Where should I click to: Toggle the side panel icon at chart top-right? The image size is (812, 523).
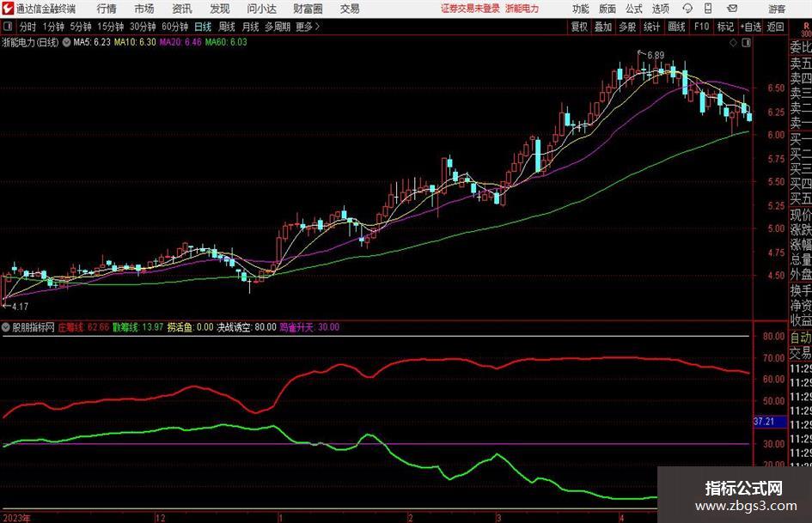[x=746, y=42]
